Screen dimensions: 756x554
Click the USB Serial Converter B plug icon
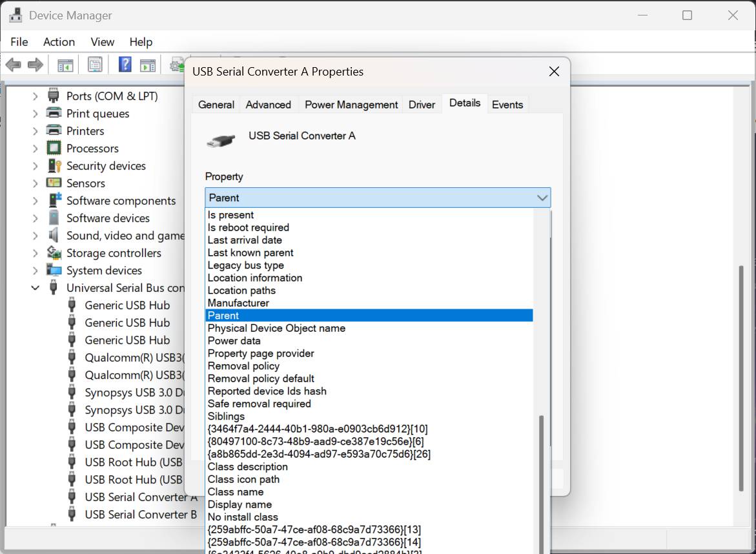coord(72,514)
